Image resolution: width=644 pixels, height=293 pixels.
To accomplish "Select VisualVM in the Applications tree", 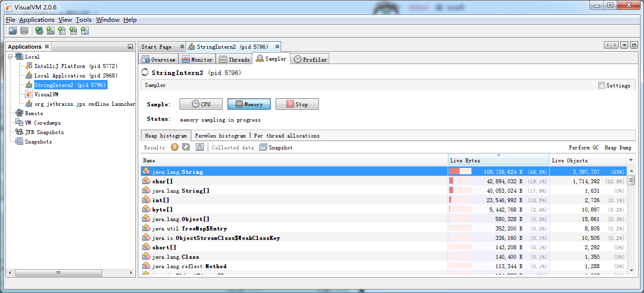I will point(42,94).
